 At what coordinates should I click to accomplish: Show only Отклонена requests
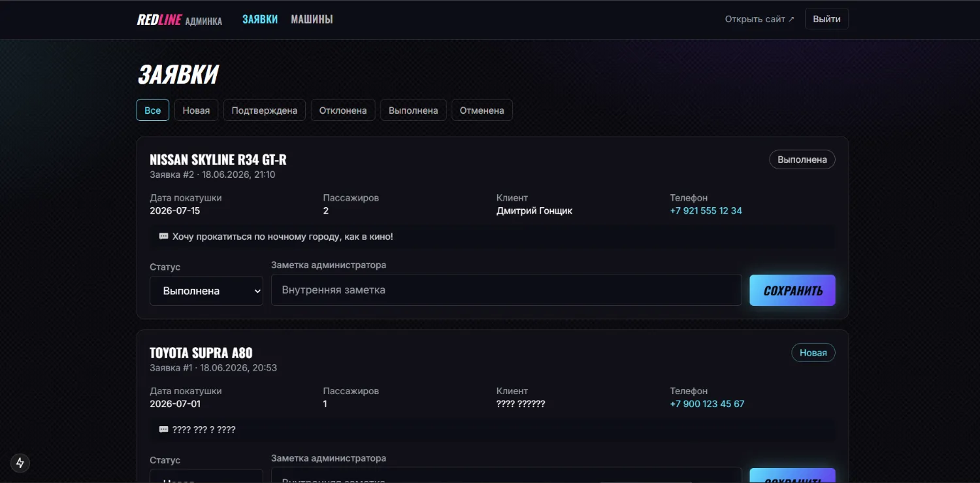(343, 110)
